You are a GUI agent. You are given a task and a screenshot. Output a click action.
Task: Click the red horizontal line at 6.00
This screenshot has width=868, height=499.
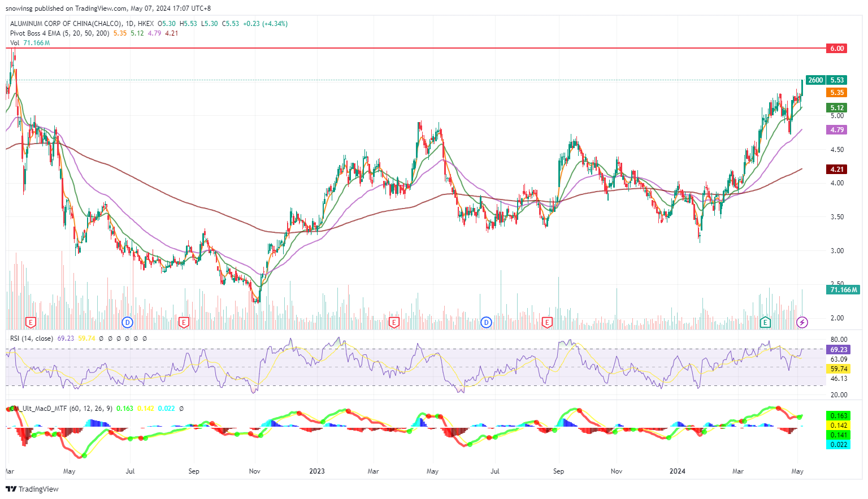coord(415,49)
